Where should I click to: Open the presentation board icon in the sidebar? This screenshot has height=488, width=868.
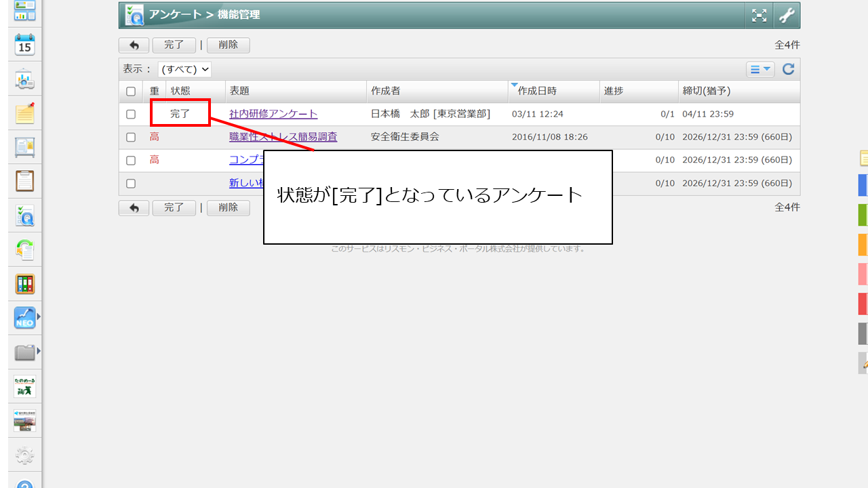click(x=25, y=79)
